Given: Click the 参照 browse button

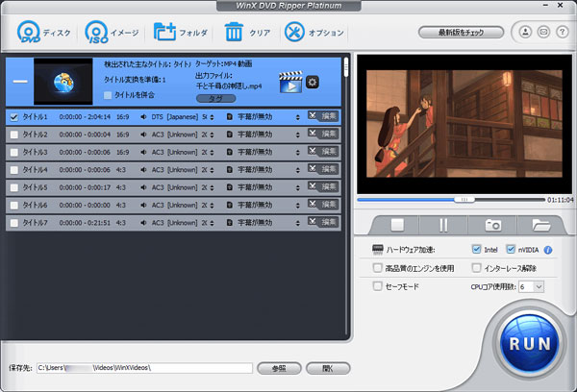Looking at the screenshot, I should 279,368.
